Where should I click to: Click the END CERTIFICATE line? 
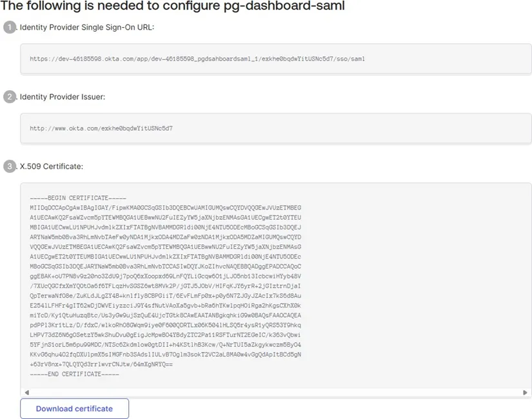74,374
